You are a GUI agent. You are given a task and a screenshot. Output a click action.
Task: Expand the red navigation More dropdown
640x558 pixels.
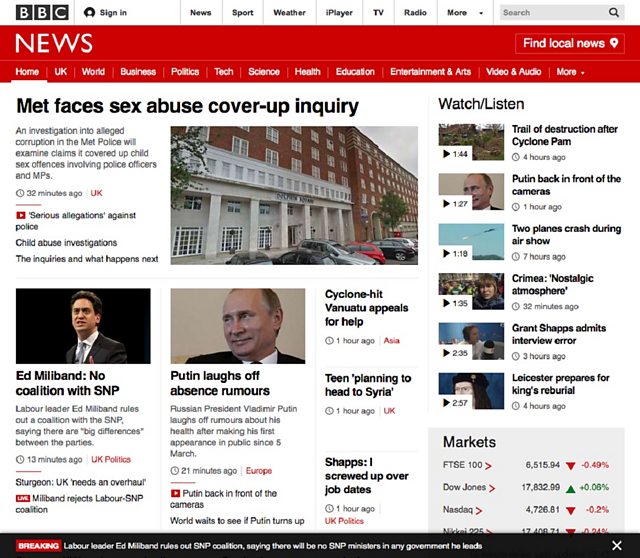[x=570, y=72]
